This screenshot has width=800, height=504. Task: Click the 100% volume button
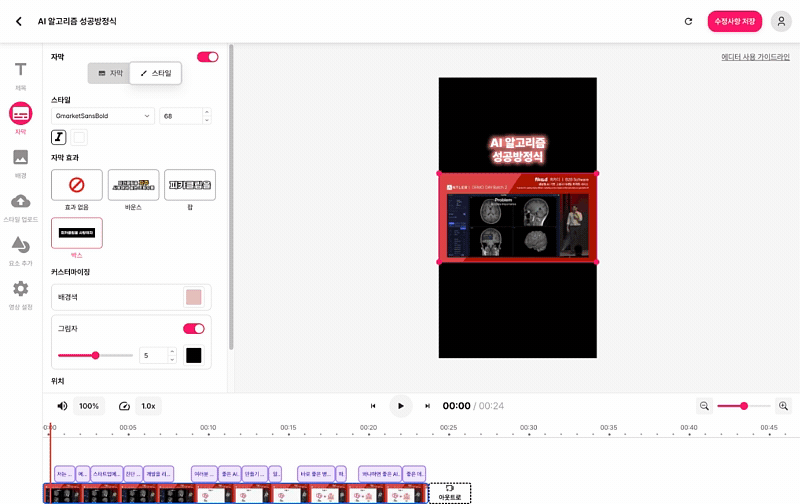(x=89, y=406)
